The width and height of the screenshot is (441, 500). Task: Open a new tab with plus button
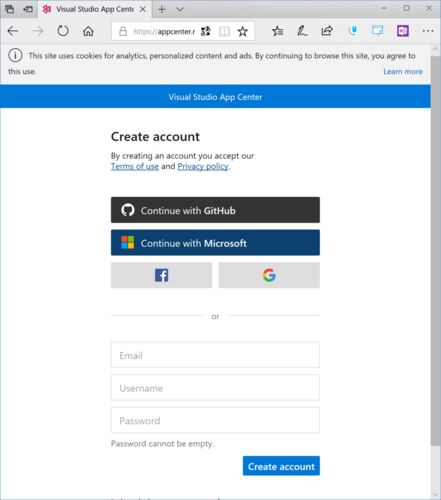[162, 9]
